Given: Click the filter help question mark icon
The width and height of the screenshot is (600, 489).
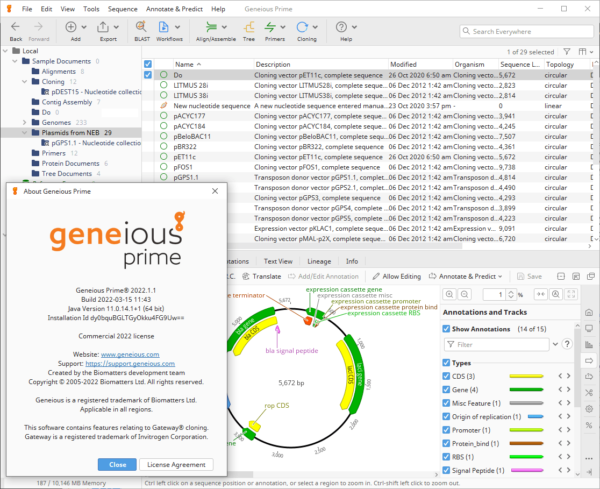Looking at the screenshot, I should click(x=567, y=344).
